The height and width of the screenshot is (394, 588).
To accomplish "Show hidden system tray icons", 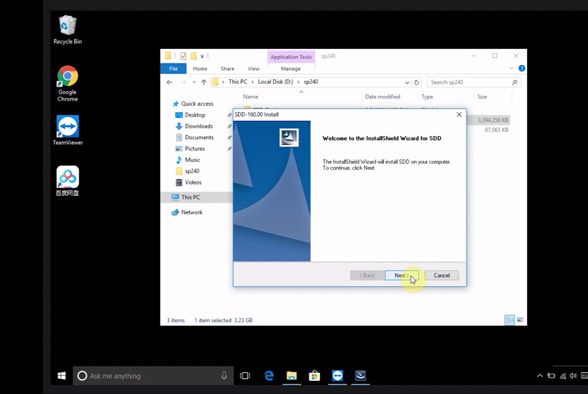I will [540, 376].
